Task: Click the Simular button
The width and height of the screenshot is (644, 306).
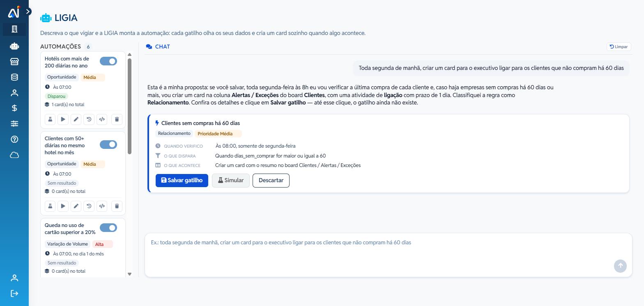Action: [x=231, y=181]
